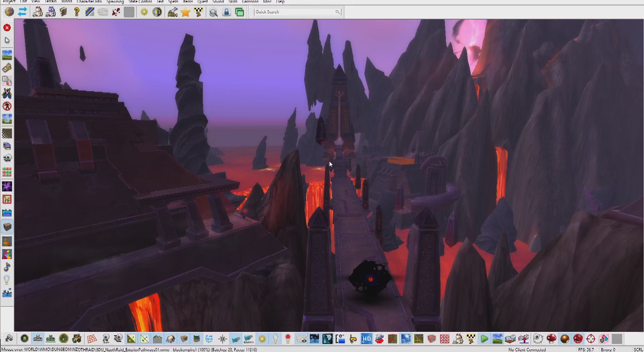Open the Character Info menu
The width and height of the screenshot is (644, 352).
[x=89, y=2]
